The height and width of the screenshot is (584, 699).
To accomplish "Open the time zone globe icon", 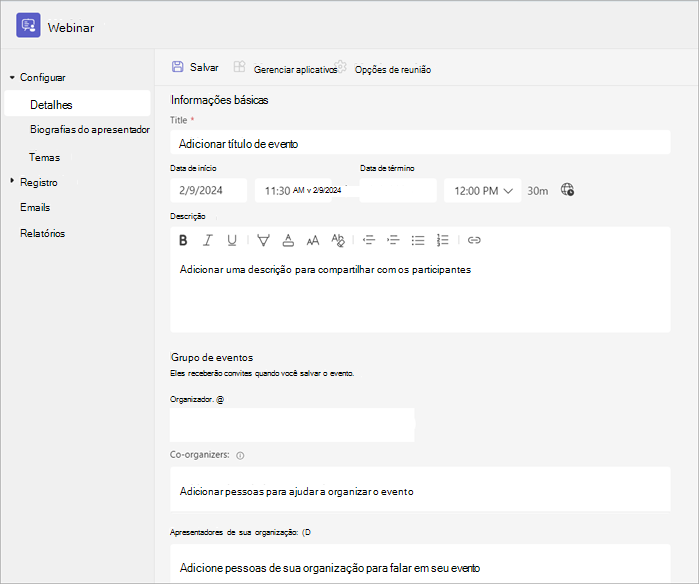I will coord(567,189).
